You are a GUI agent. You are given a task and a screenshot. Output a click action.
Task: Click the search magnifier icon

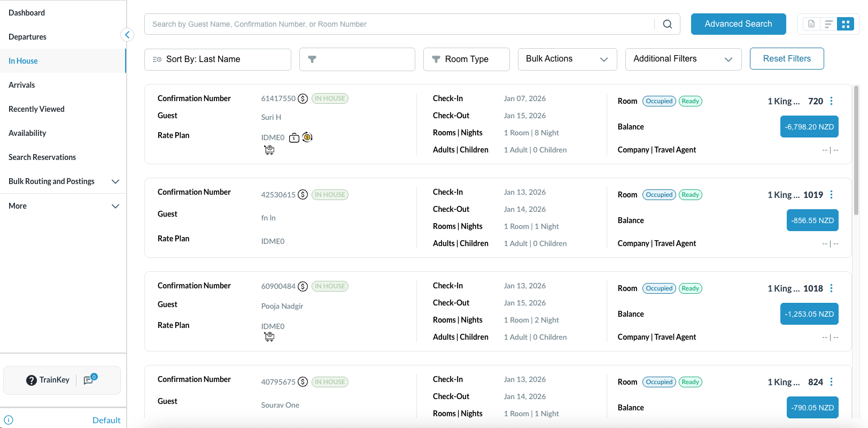point(667,24)
